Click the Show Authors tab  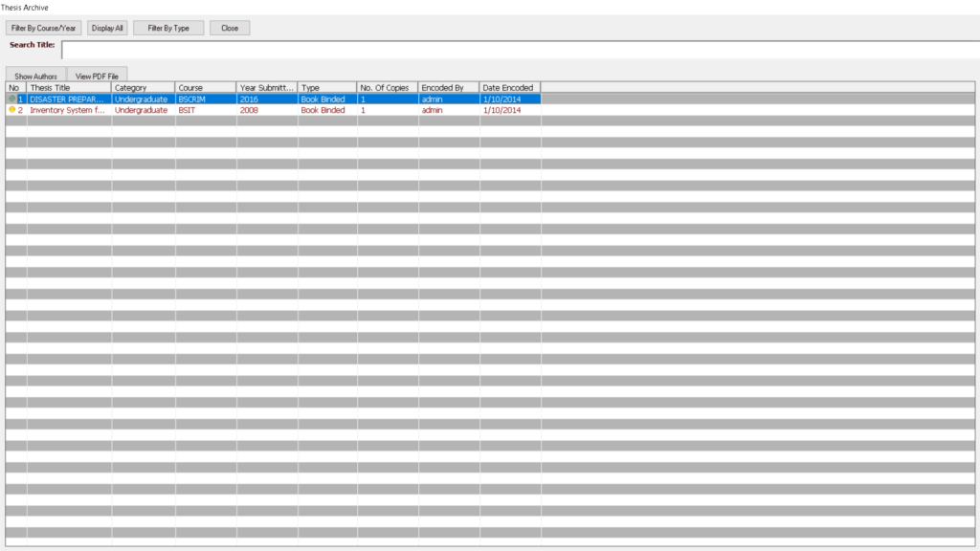[34, 75]
